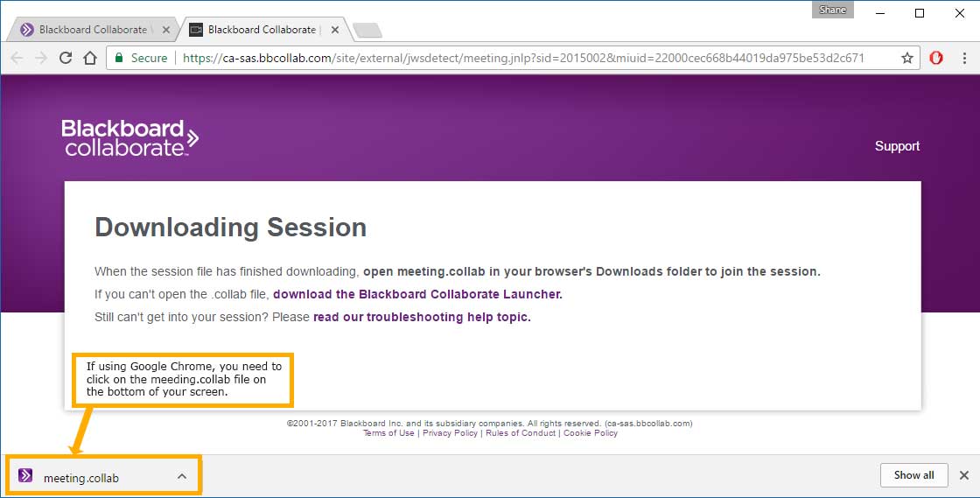Open the Cookie Policy link
Viewport: 980px width, 498px height.
pos(591,433)
